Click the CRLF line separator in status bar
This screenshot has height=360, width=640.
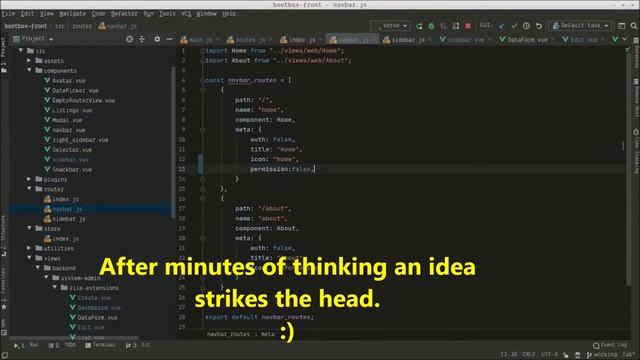pos(529,355)
